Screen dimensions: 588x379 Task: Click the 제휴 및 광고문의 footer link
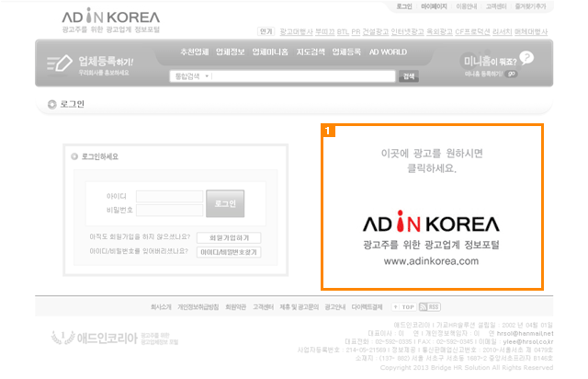299,307
